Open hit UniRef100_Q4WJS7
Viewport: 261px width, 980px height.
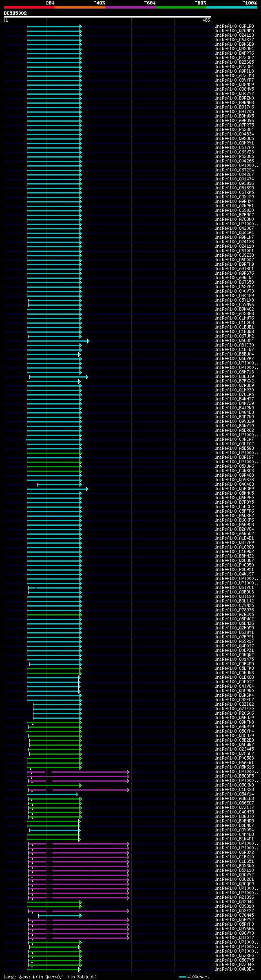(234, 574)
